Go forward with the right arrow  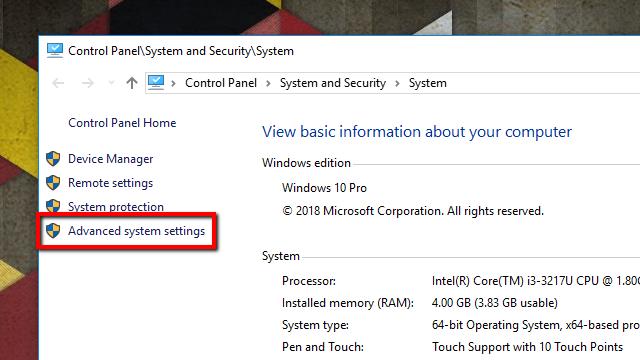click(x=87, y=83)
